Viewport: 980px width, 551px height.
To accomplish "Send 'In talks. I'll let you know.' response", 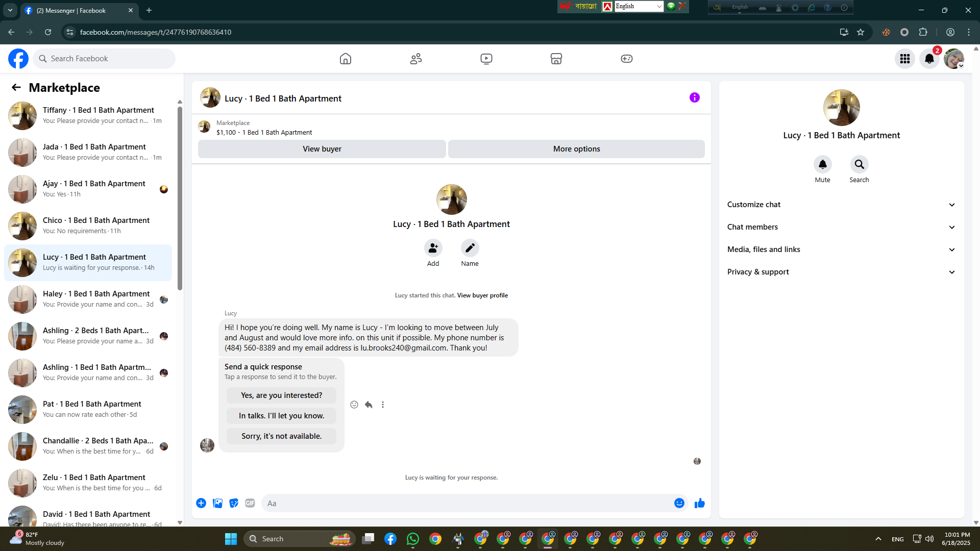I will [282, 416].
